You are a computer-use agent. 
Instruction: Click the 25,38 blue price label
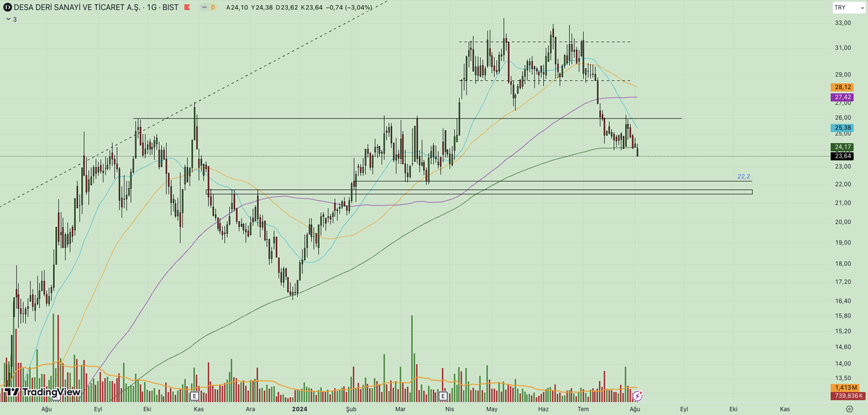843,128
